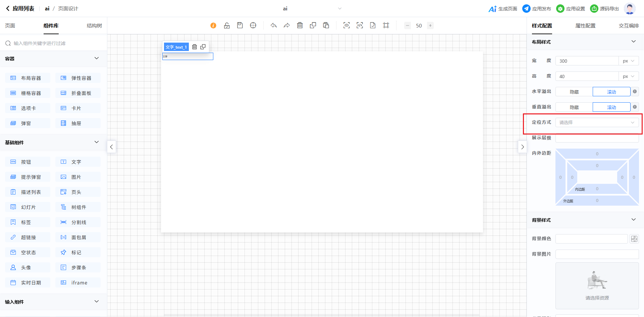Screen dimensions: 644x317
Task: Click the paste clipboard icon in toolbar
Action: pyautogui.click(x=326, y=25)
